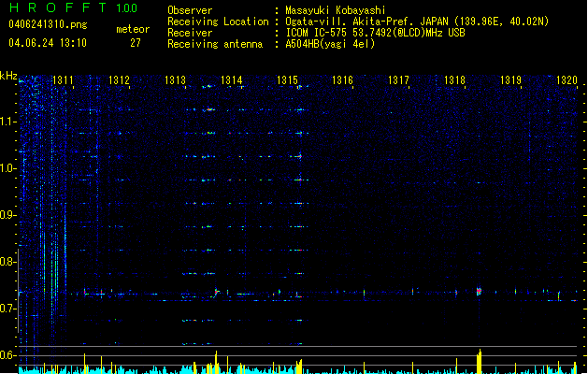Click the 1314 time marker
The height and width of the screenshot is (374, 588).
pyautogui.click(x=232, y=80)
